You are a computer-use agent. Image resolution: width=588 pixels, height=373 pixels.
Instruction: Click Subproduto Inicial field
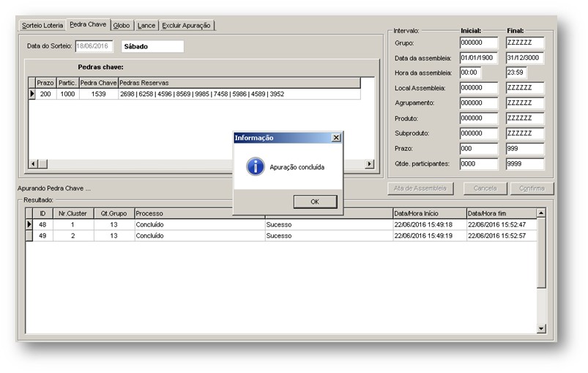point(479,133)
